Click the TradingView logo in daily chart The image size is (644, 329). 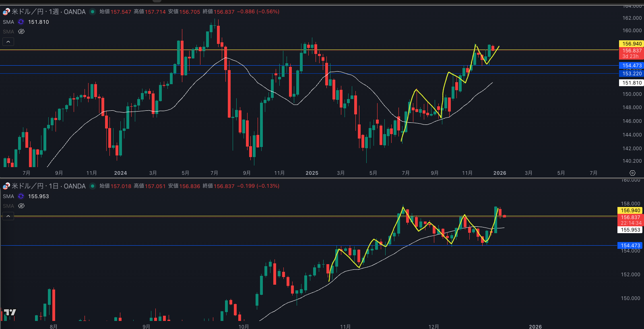pyautogui.click(x=10, y=312)
